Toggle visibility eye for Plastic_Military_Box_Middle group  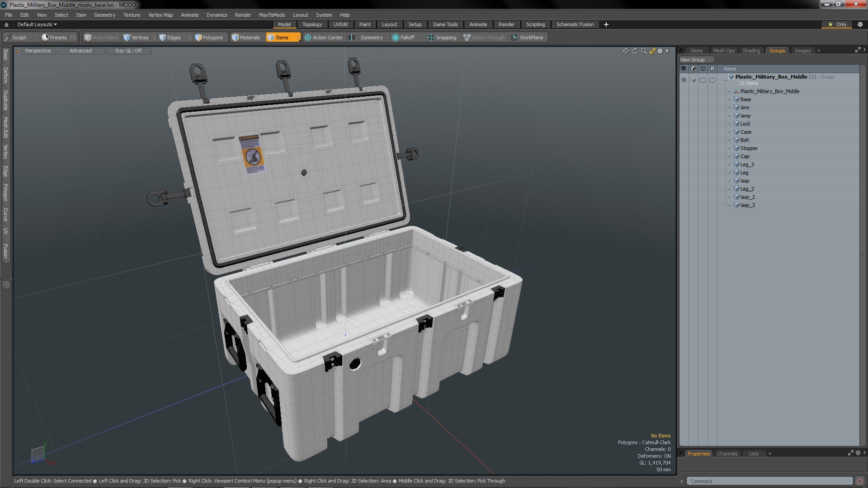pos(684,80)
